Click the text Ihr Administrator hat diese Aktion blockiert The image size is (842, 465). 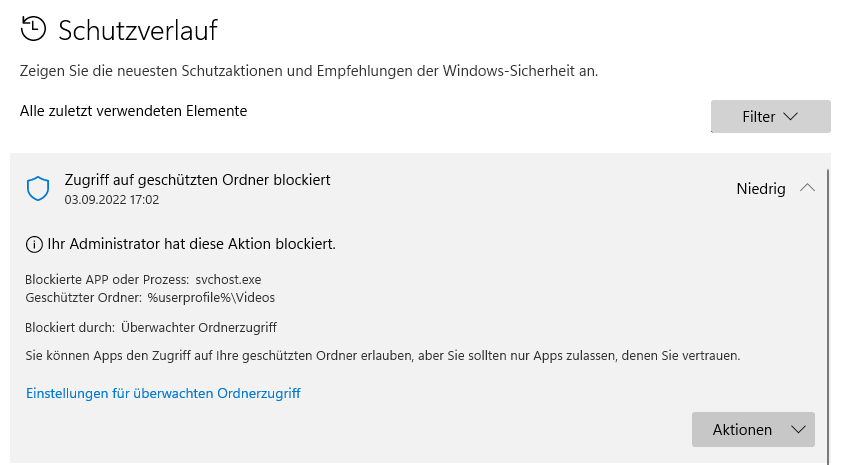(192, 243)
